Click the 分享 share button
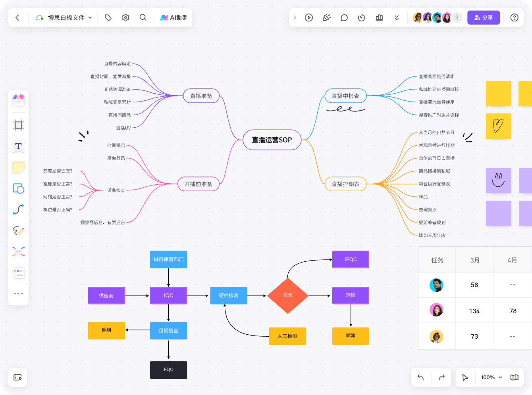Screen dimensions: 532x395 coord(483,17)
